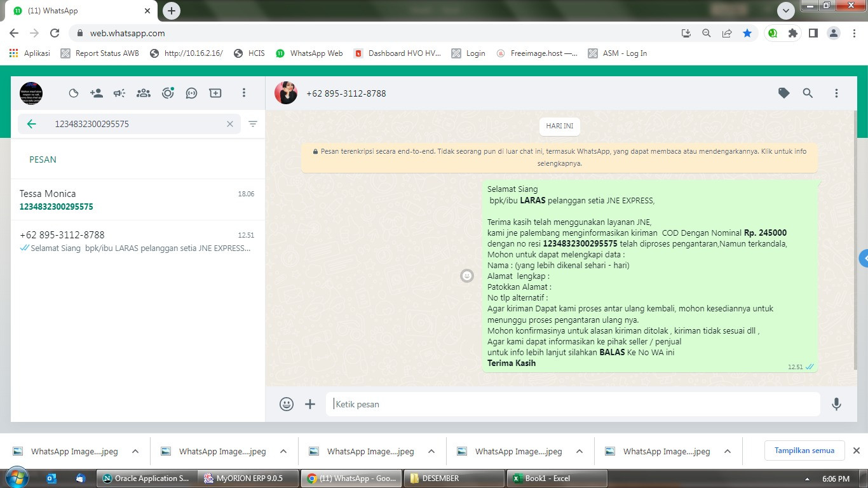Open the chat three-dot menu

836,93
